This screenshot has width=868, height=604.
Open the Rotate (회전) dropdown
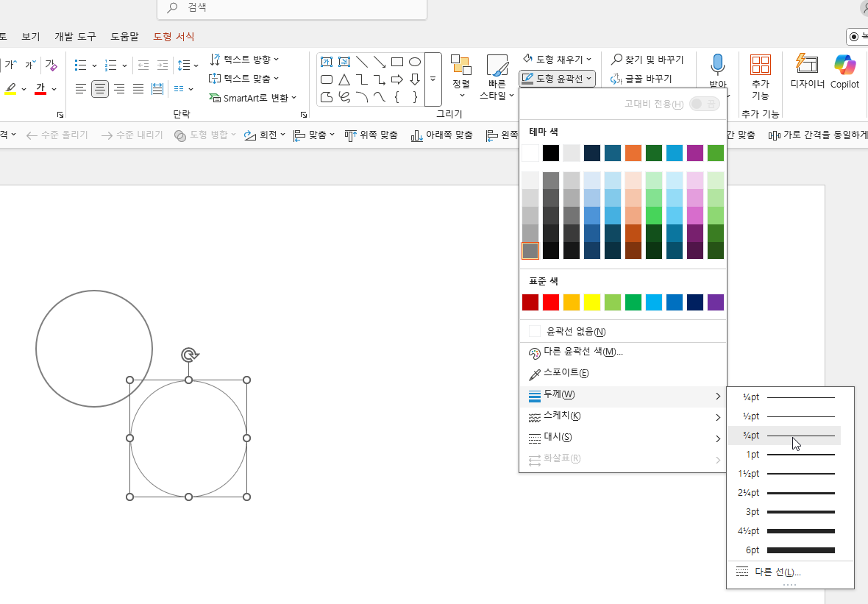point(265,135)
